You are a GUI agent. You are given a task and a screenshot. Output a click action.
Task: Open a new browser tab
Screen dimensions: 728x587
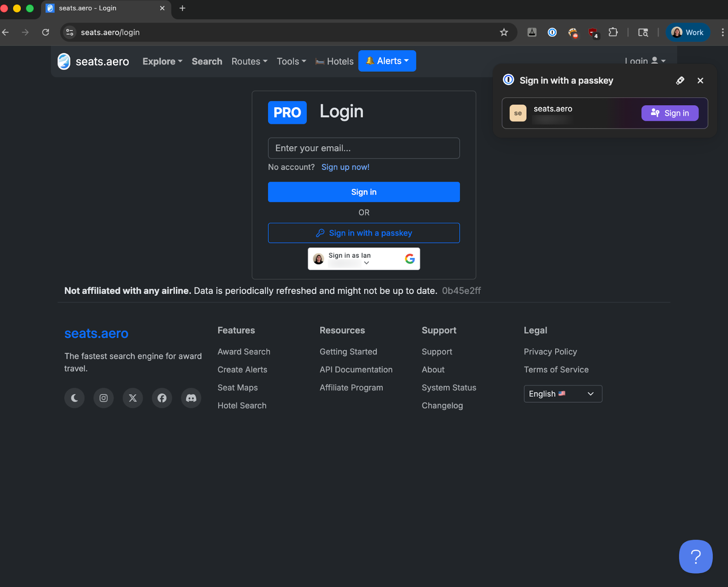pyautogui.click(x=182, y=8)
